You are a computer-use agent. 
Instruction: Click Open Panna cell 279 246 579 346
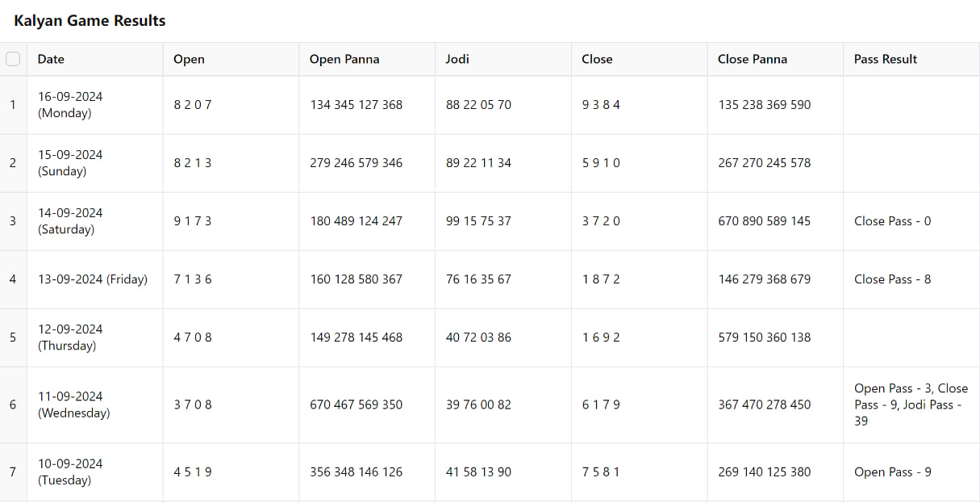click(367, 163)
